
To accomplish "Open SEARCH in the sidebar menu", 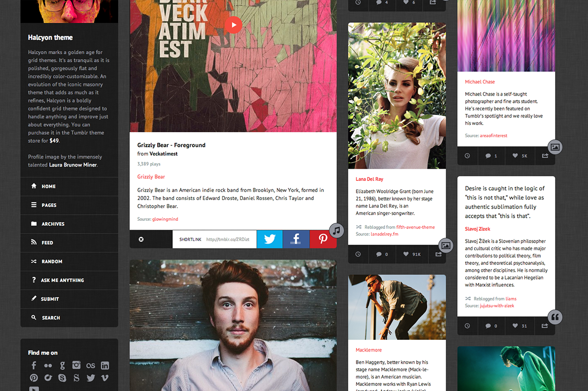I will [69, 318].
